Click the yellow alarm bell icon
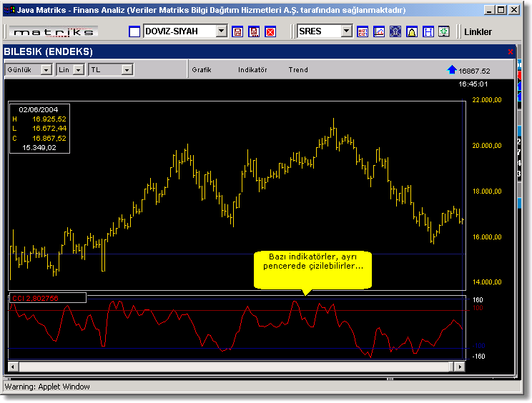Image resolution: width=532 pixels, height=403 pixels. (x=412, y=32)
